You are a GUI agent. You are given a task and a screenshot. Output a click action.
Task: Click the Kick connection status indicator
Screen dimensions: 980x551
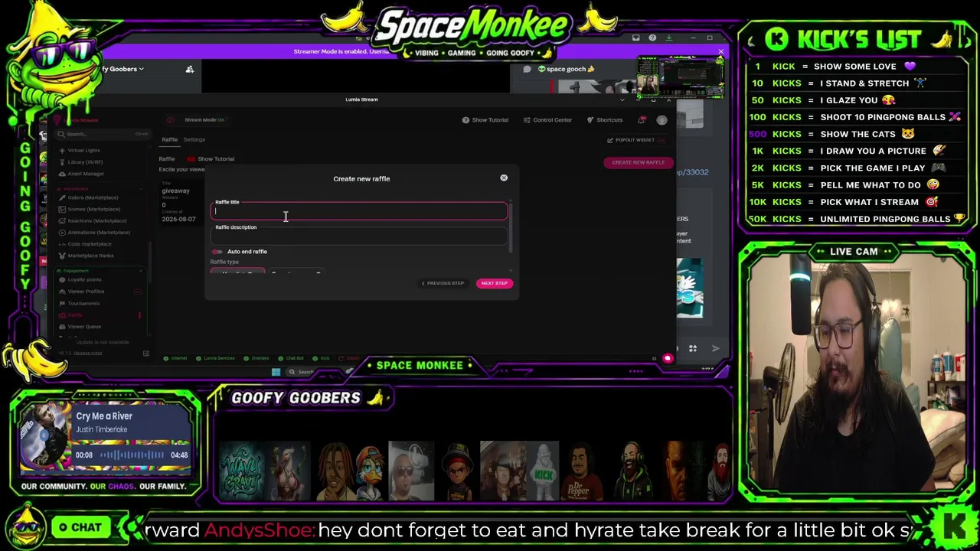pos(322,358)
